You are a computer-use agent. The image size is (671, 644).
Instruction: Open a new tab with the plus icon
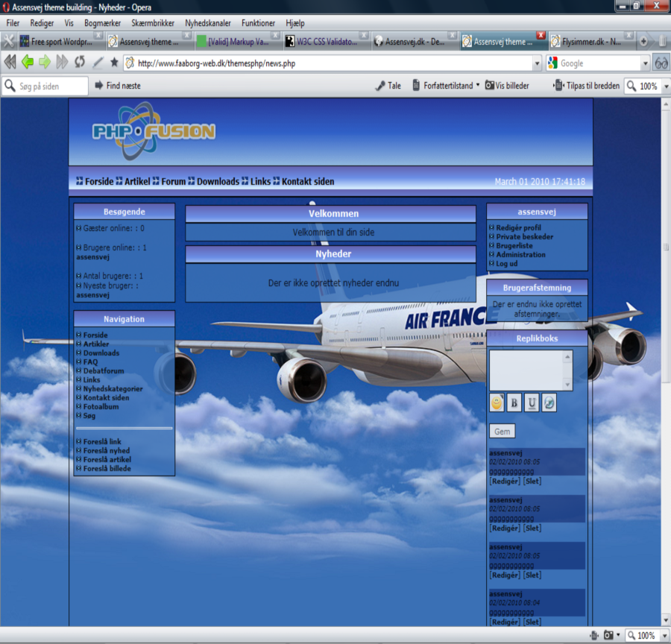click(x=643, y=42)
